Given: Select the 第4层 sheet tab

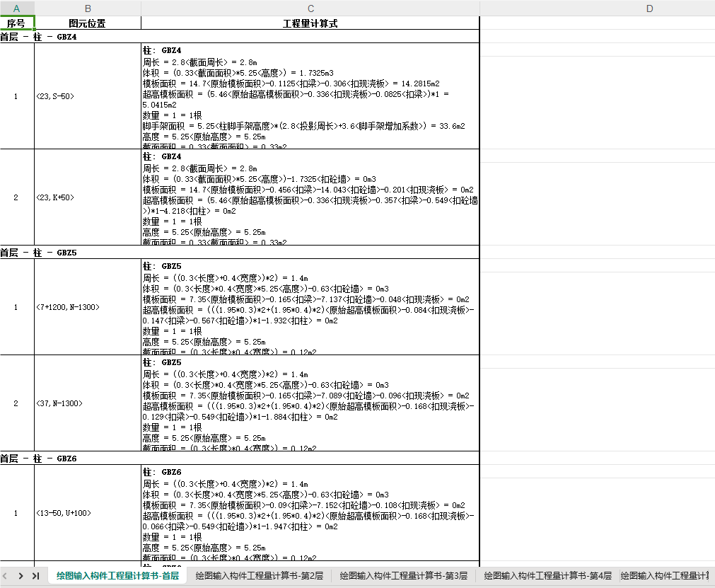Looking at the screenshot, I should [x=547, y=576].
